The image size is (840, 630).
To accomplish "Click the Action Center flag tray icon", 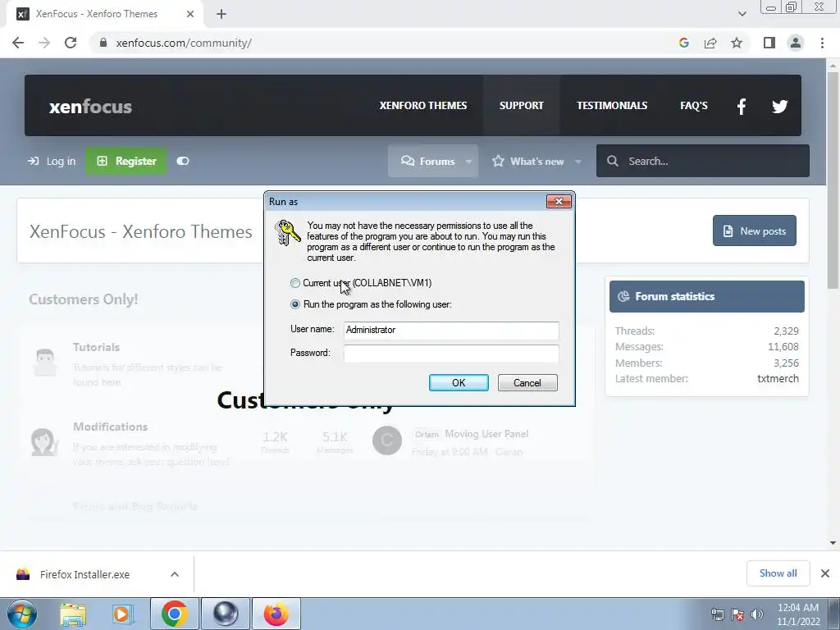I will coord(737,614).
